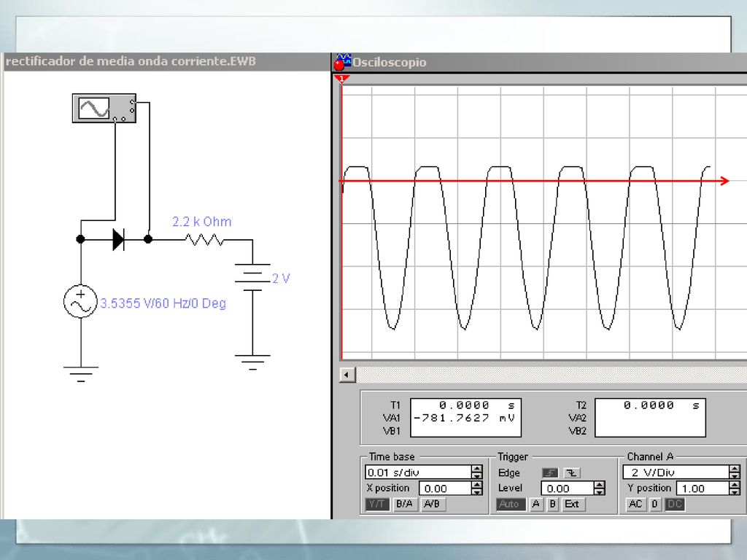Select the 2 V battery symbol
This screenshot has width=747, height=560.
click(x=252, y=277)
